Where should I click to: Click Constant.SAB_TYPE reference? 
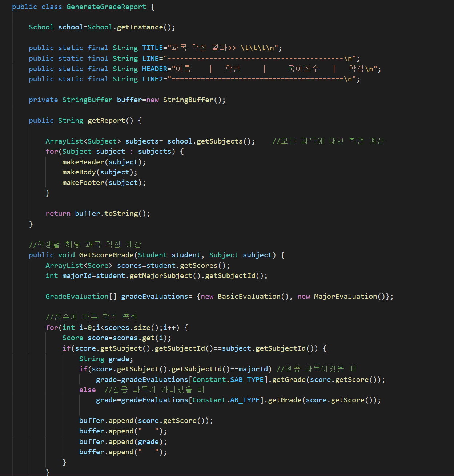pos(228,380)
